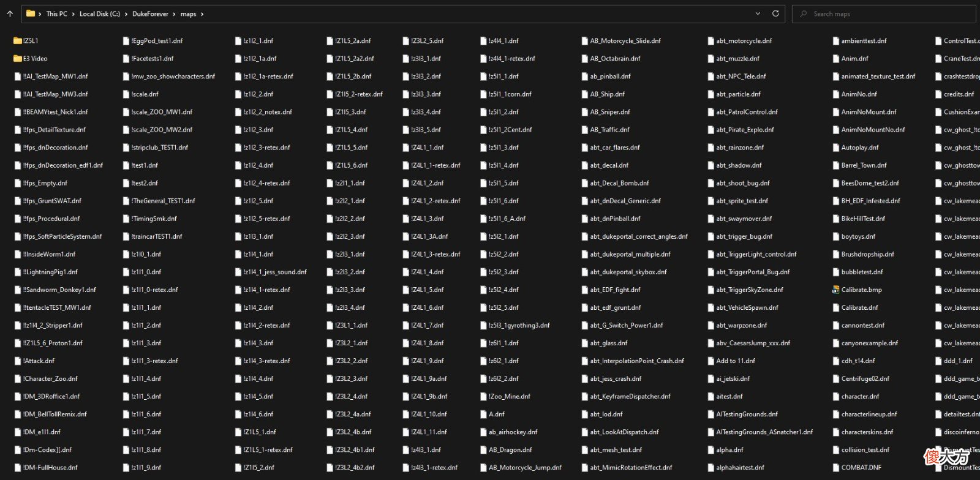
Task: Navigate to This PC in the breadcrumb
Action: pos(57,14)
